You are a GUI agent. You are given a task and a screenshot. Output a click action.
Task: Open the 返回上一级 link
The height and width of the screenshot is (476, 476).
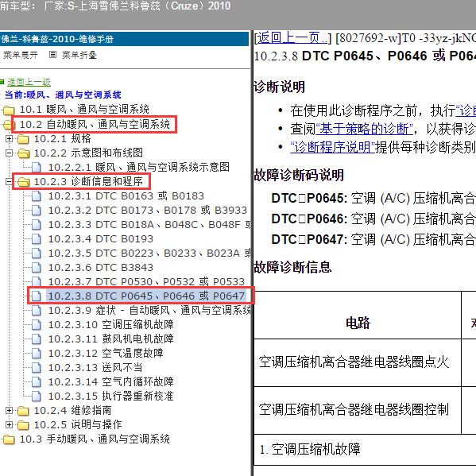click(x=29, y=82)
